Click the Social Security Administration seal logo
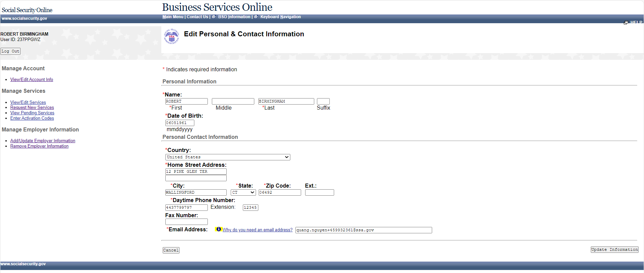This screenshot has width=644, height=273. coord(171,36)
